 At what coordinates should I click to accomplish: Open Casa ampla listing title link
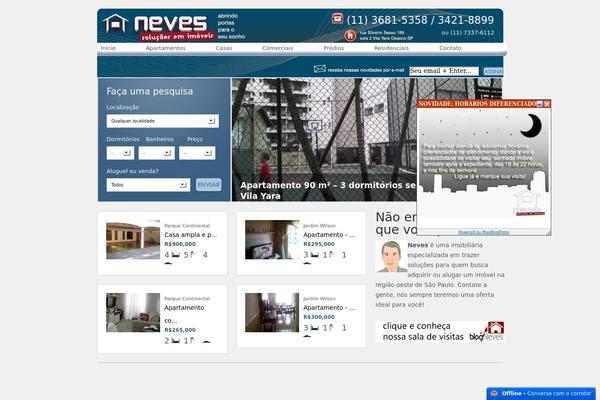(x=191, y=235)
